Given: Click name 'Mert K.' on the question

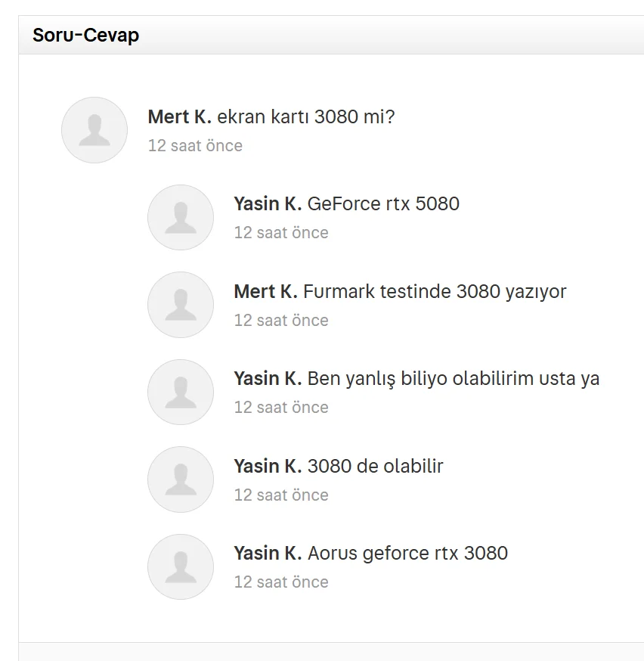Looking at the screenshot, I should pyautogui.click(x=179, y=116).
